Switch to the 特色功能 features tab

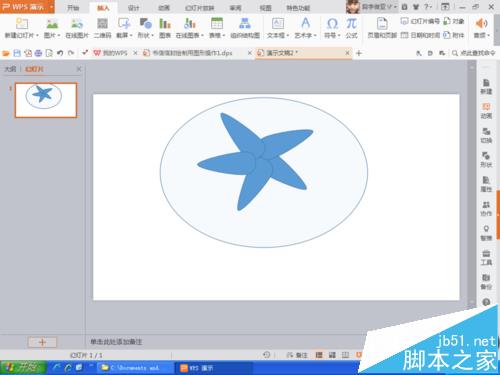point(298,8)
